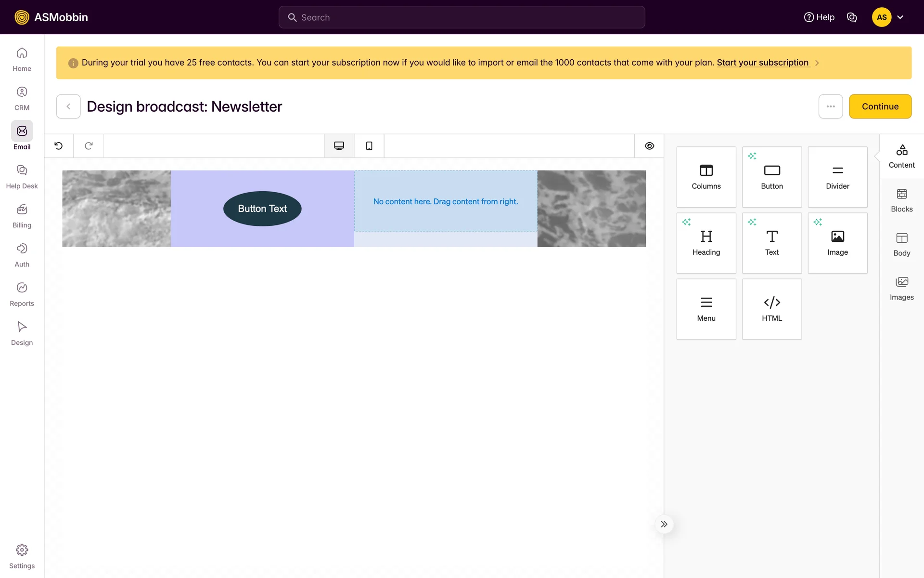Screen dimensions: 924x578
Task: Follow the Start your subscription link
Action: point(762,63)
